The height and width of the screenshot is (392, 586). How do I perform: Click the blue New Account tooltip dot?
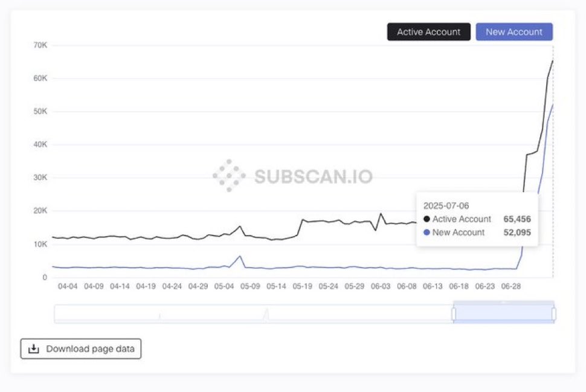coord(427,233)
